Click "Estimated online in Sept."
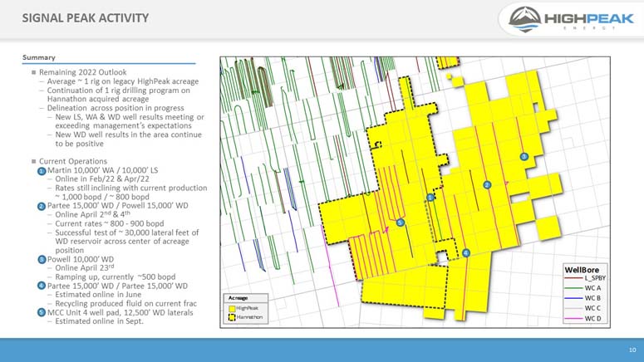 [x=100, y=321]
